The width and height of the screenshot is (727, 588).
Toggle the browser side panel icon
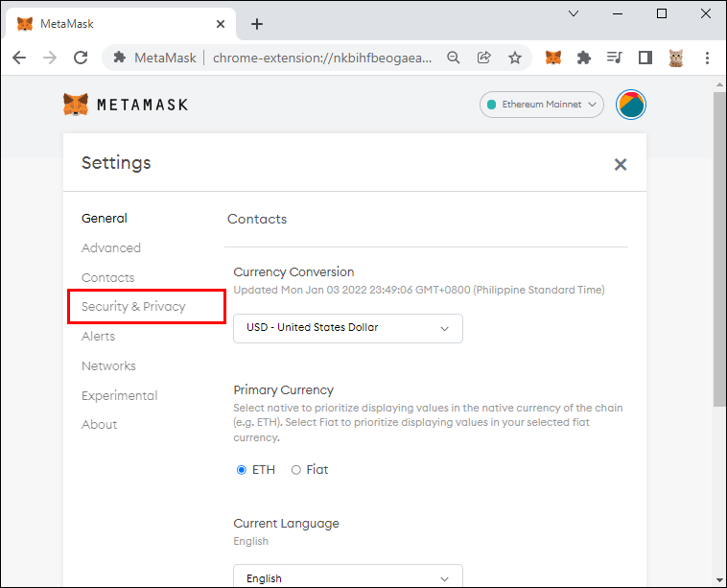click(x=645, y=58)
